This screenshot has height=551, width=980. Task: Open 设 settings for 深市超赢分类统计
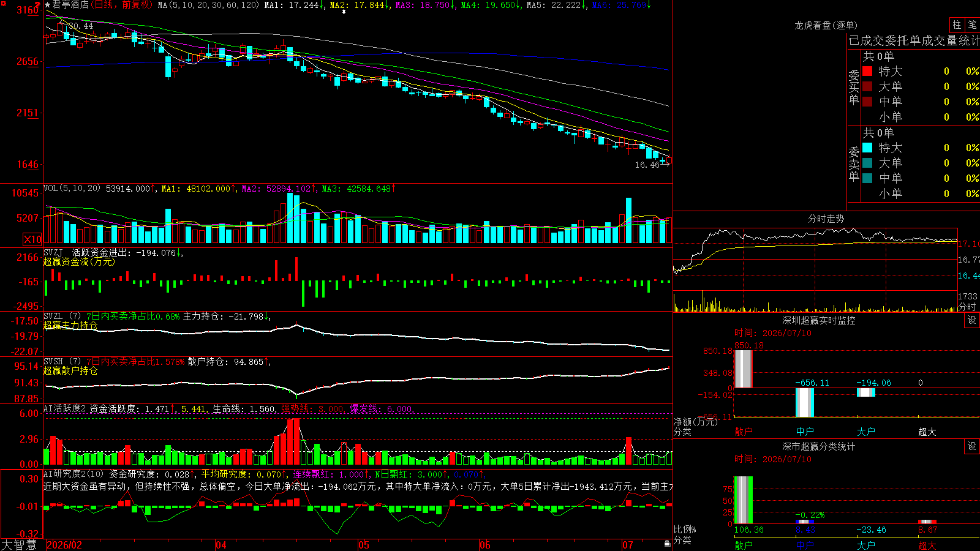click(972, 446)
